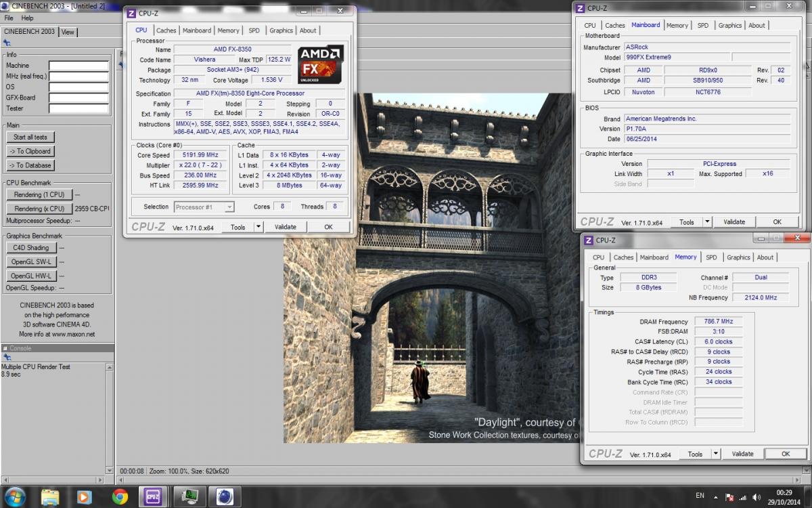
Task: Click the Cinebench taskbar icon
Action: 225,496
